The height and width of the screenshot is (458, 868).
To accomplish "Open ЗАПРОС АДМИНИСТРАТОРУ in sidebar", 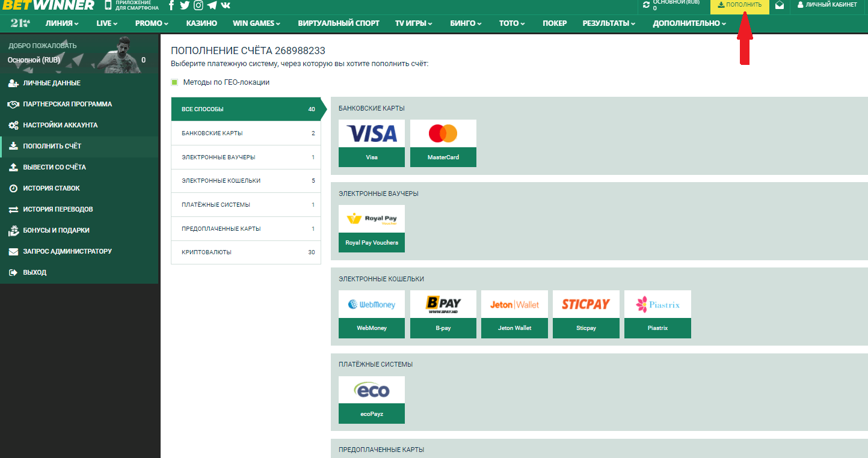I will point(79,252).
